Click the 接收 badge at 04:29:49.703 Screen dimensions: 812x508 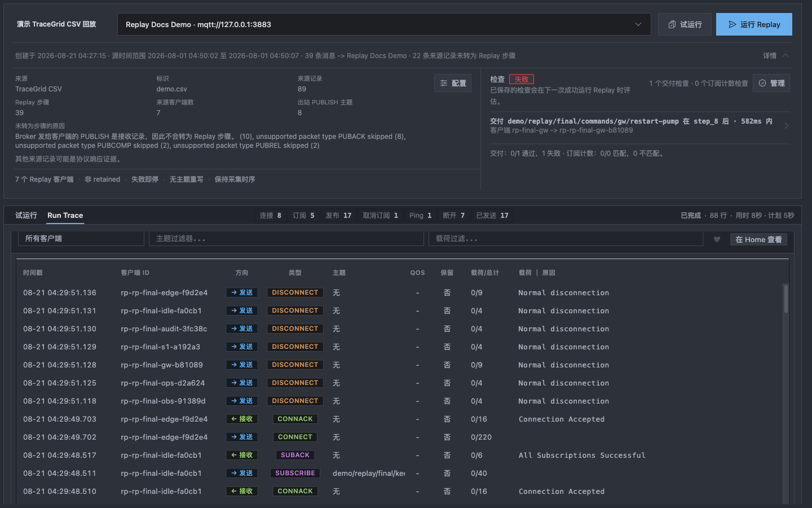click(x=242, y=419)
